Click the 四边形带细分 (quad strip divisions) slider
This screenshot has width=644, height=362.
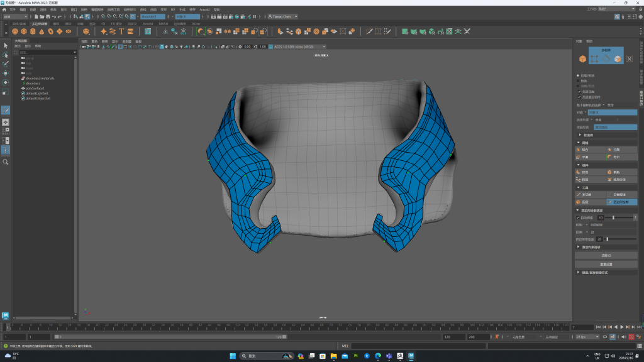coord(619,239)
